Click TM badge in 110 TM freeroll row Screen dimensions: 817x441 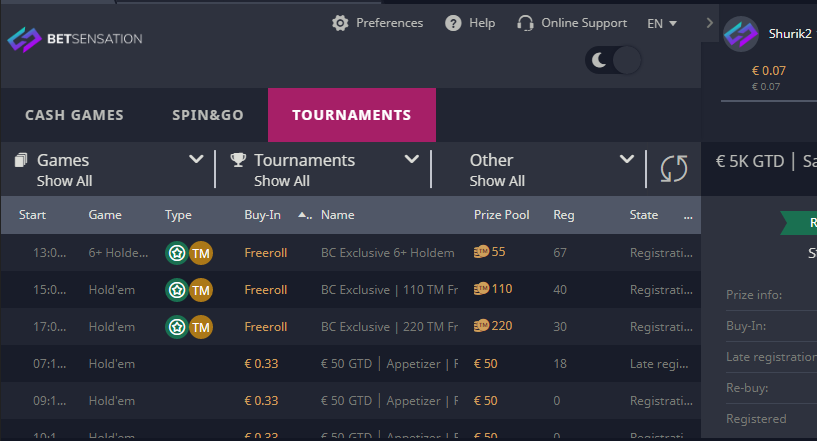pos(201,290)
